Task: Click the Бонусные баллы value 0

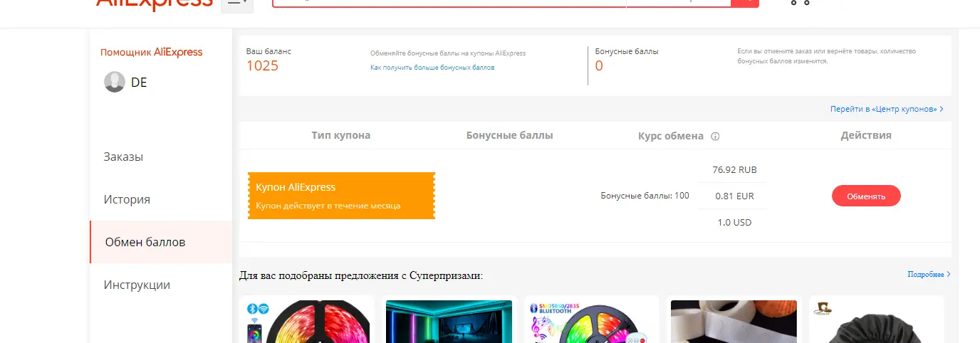Action: pyautogui.click(x=599, y=66)
